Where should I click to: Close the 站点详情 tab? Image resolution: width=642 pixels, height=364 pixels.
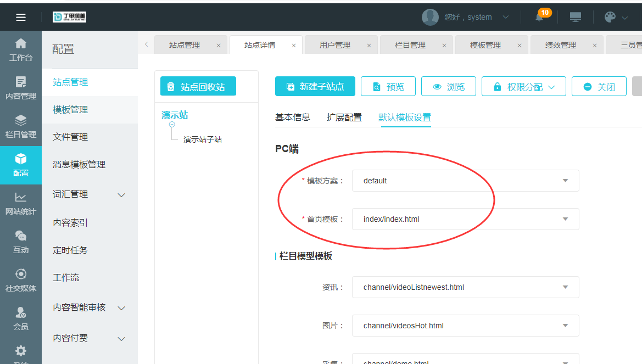coord(294,46)
